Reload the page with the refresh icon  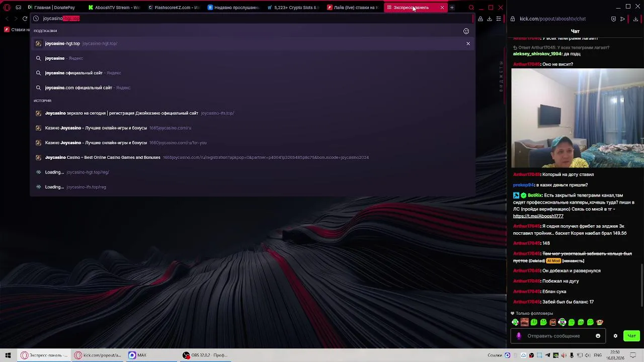point(25,19)
